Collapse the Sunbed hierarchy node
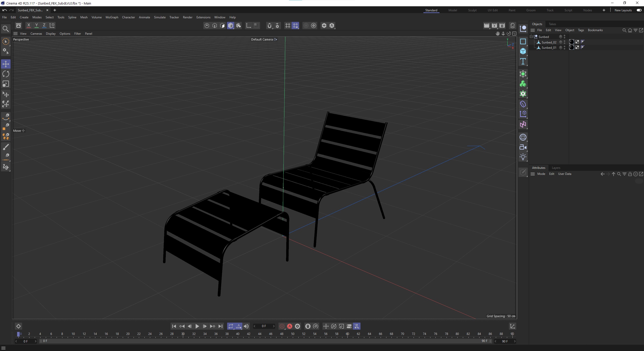This screenshot has width=644, height=351. click(x=531, y=37)
